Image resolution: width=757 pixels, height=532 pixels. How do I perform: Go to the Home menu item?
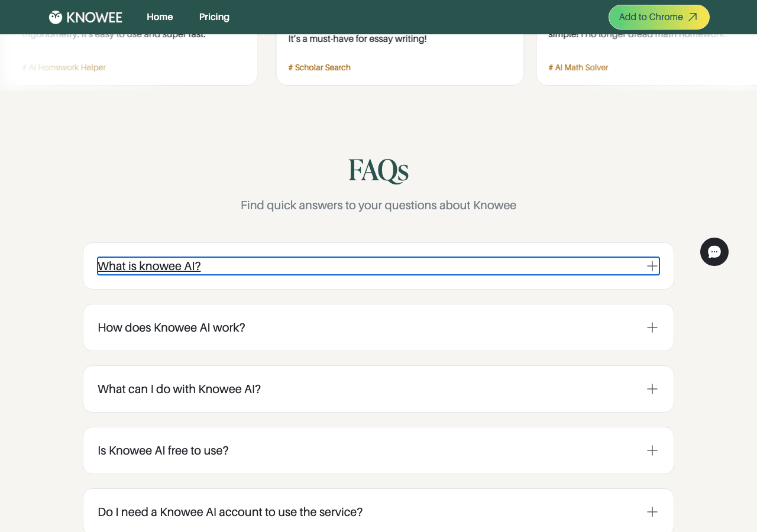(160, 17)
